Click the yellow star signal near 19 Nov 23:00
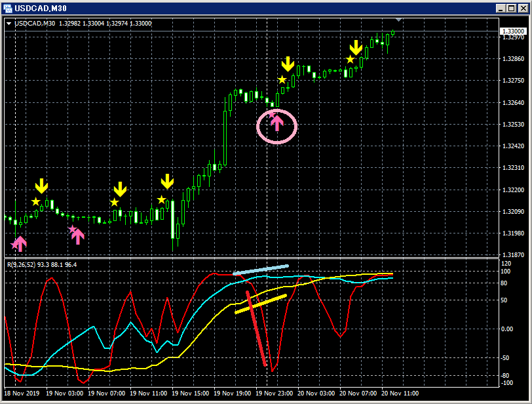Viewport: 532px width, 404px height. point(282,80)
